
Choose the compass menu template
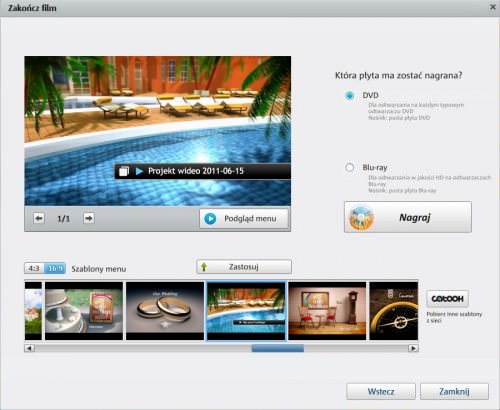tap(394, 311)
